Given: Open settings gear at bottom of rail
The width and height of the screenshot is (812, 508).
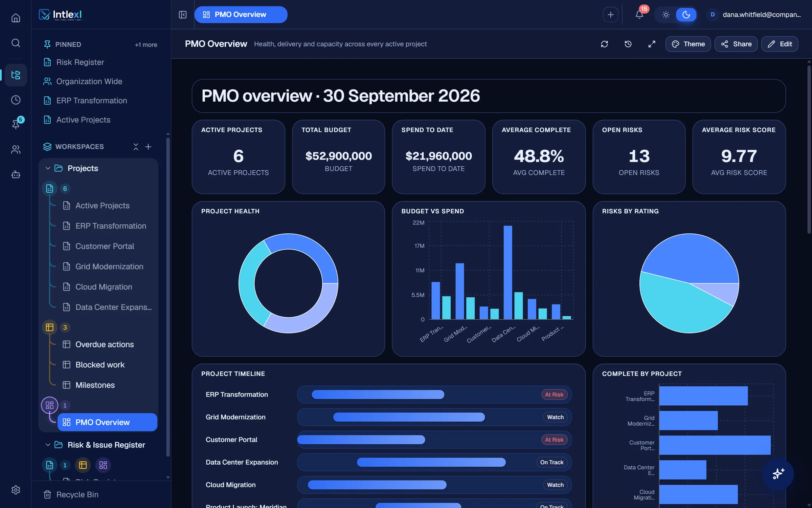Looking at the screenshot, I should coord(16,490).
